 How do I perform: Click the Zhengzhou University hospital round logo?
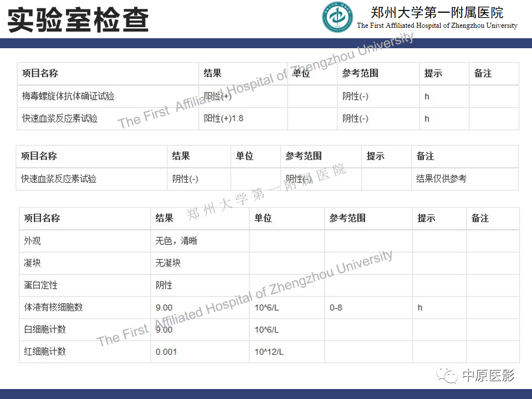click(337, 17)
